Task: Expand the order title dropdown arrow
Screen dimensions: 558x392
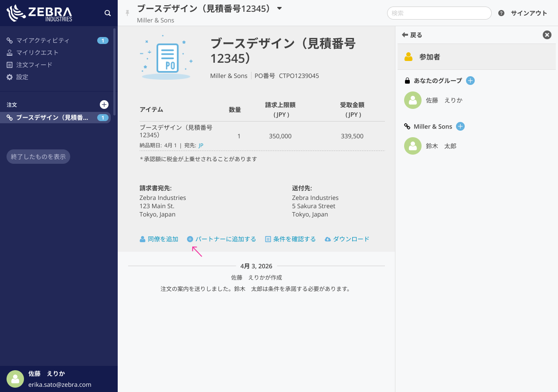Action: (x=279, y=8)
